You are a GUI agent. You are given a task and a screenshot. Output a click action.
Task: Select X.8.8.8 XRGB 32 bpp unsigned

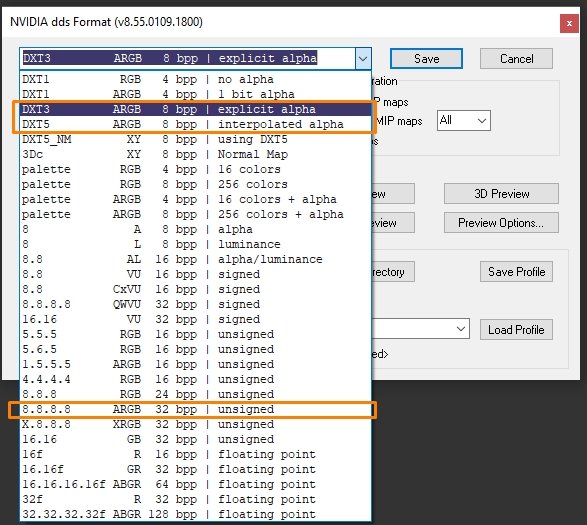(195, 424)
